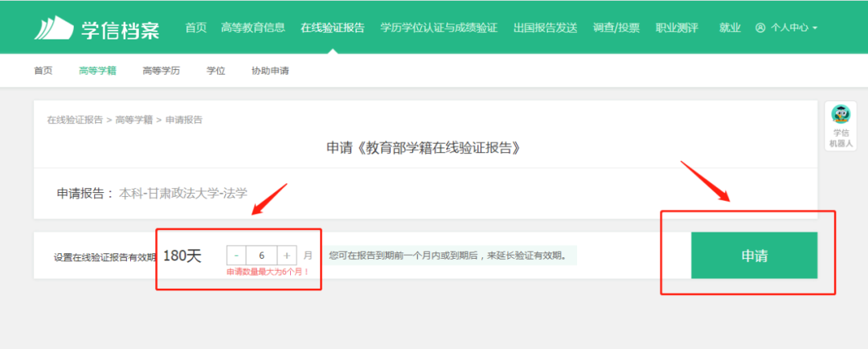
Task: Open 学历学位认证与成绩验证 menu
Action: pos(439,27)
